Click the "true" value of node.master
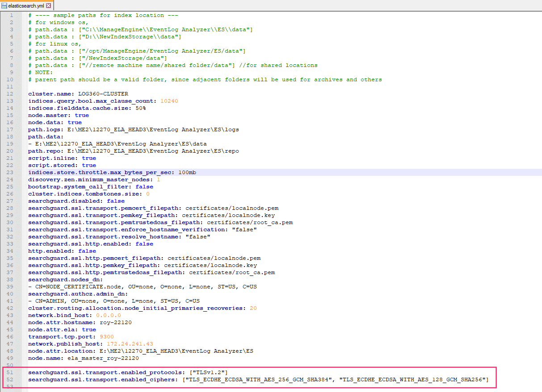 [81, 115]
